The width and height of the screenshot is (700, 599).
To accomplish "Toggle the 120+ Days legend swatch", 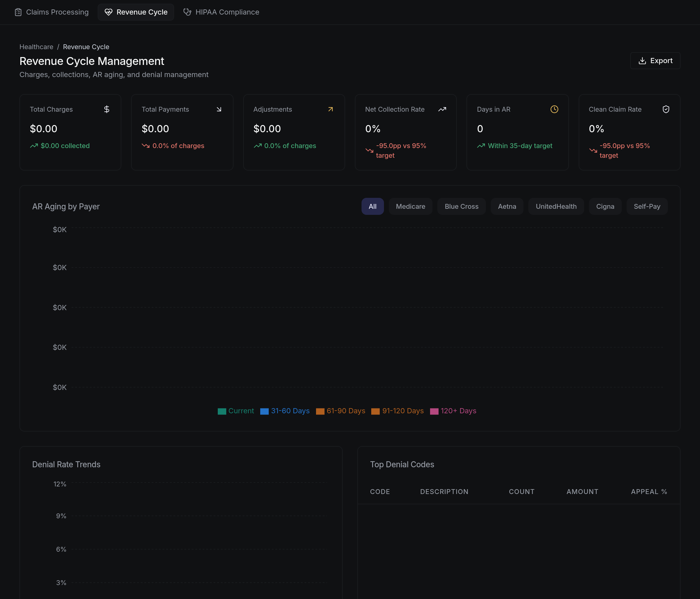I will click(434, 411).
